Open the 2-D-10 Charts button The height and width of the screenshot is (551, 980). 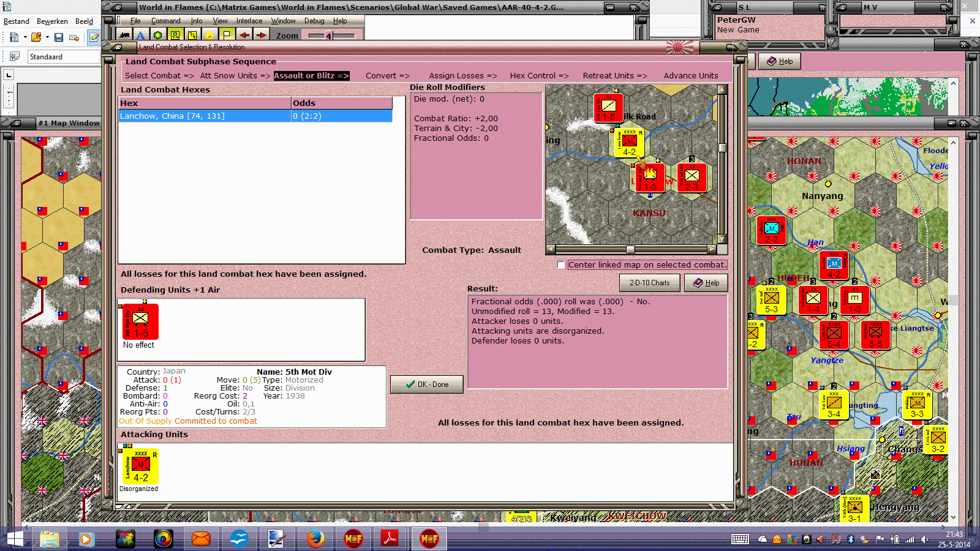coord(650,283)
